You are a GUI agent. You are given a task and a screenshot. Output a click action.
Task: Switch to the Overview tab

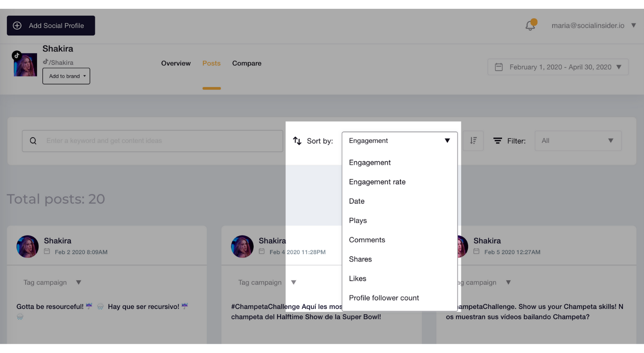click(x=176, y=63)
